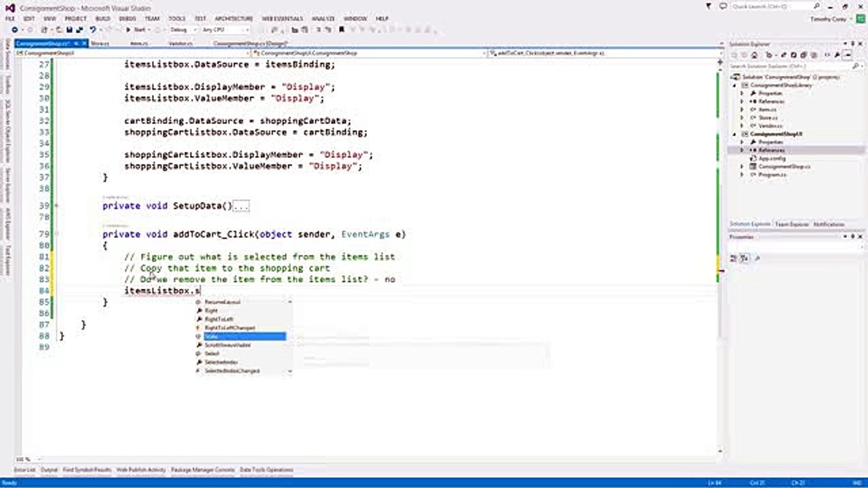Open the Timothy Corey account menu

833,19
